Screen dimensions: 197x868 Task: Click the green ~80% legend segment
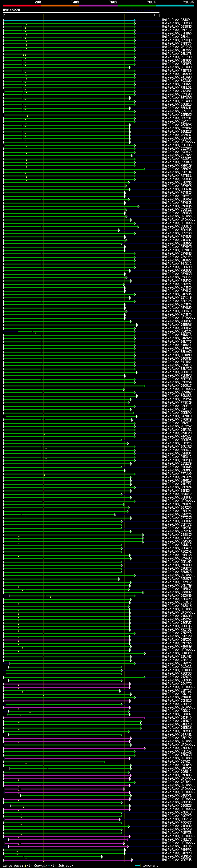[x=137, y=6]
